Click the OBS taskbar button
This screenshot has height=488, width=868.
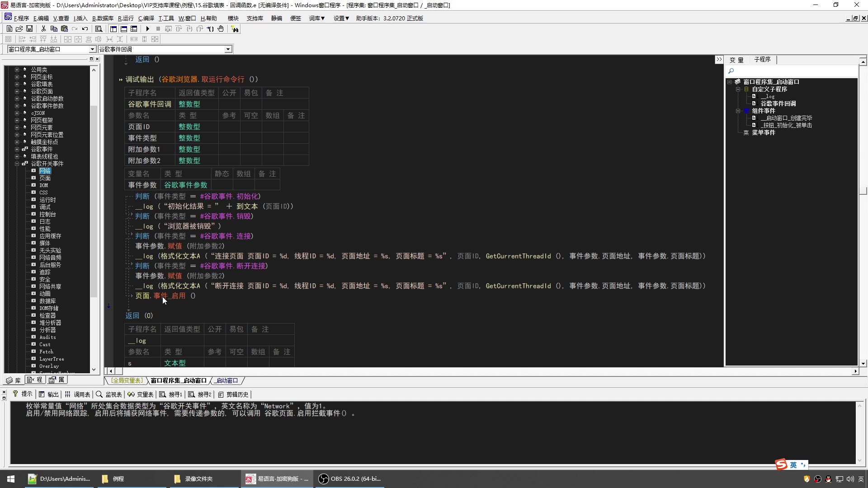click(349, 479)
